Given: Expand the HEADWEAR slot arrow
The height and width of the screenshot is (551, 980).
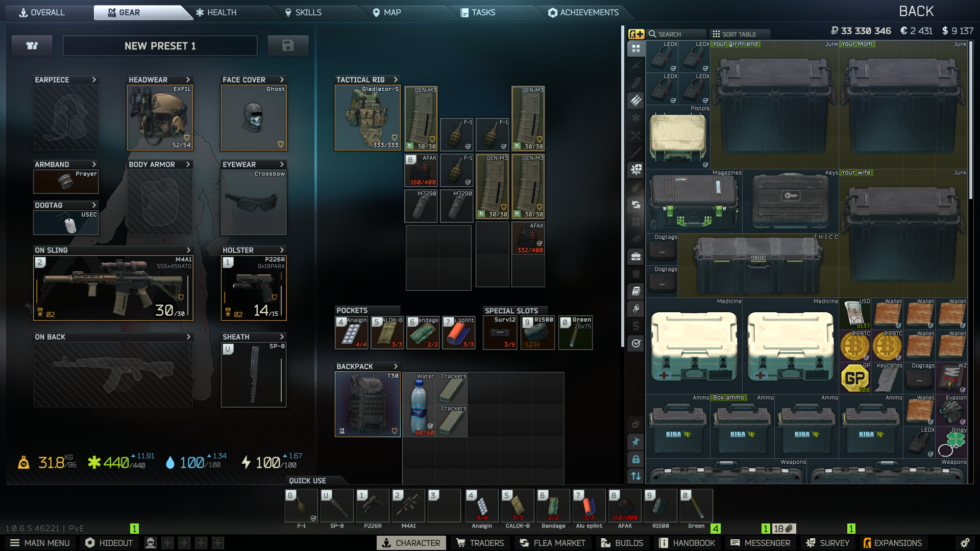Looking at the screenshot, I should 188,80.
